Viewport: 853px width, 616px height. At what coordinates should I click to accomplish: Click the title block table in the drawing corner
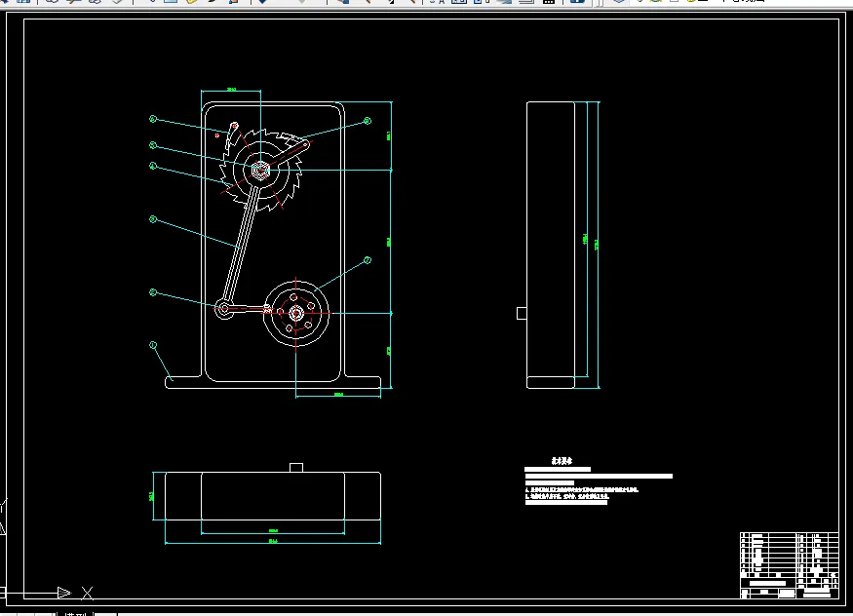(x=790, y=565)
